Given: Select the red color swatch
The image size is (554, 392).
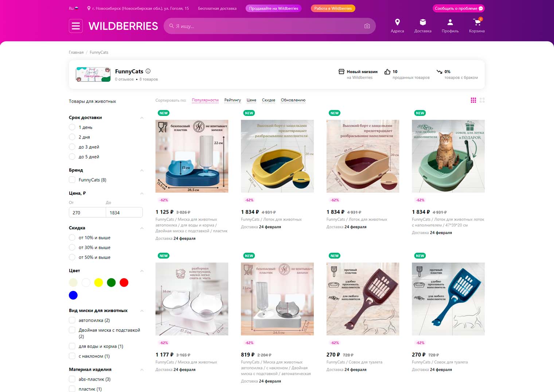Looking at the screenshot, I should (x=124, y=283).
